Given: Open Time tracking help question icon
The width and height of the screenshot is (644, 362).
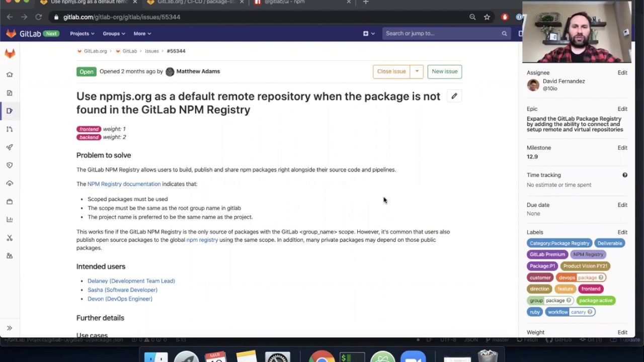Looking at the screenshot, I should 625,175.
